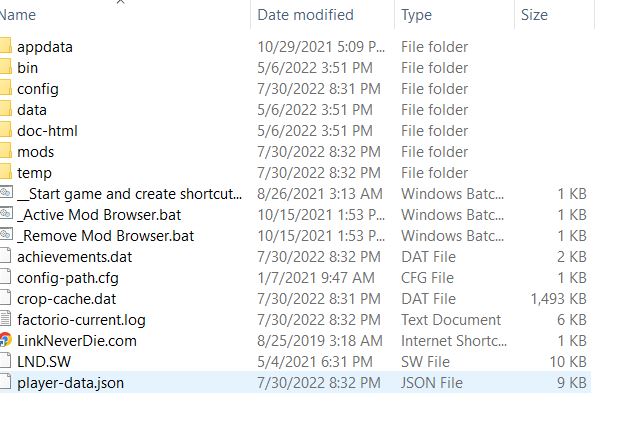The image size is (644, 442).
Task: Select the achievements.dat file name
Action: (x=74, y=257)
